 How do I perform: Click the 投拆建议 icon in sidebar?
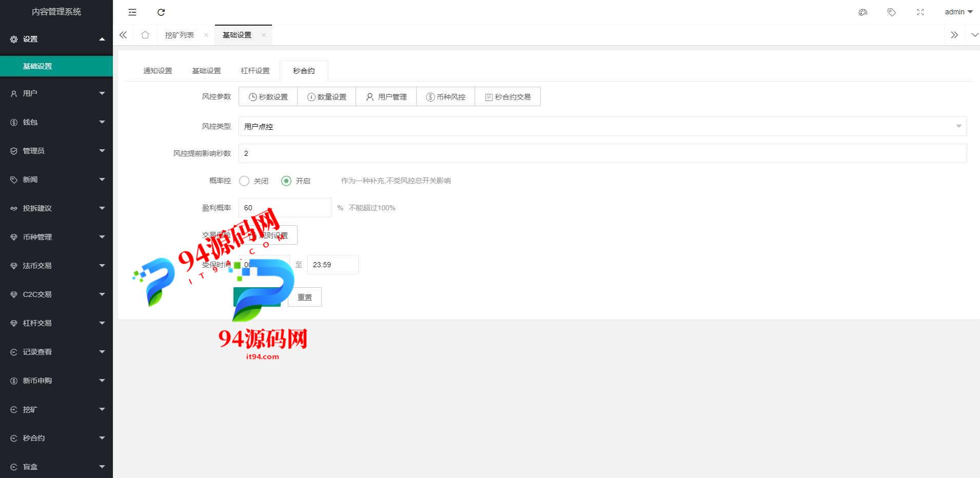point(14,208)
